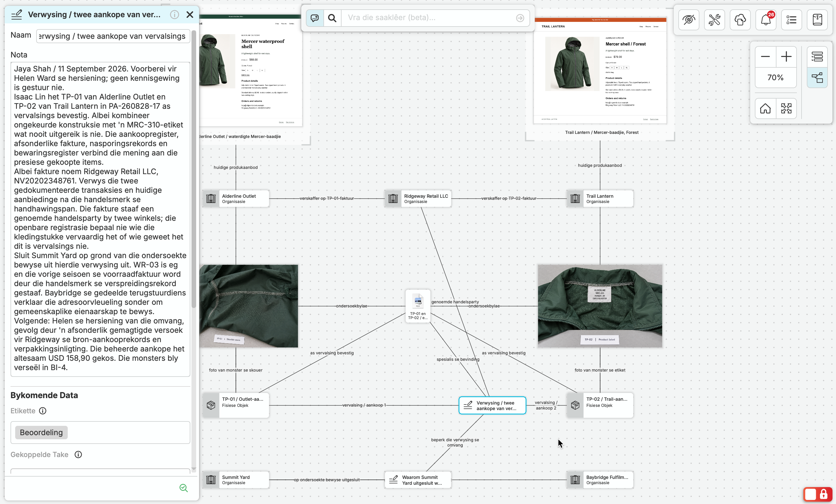Viewport: 836px width, 504px height.
Task: Click 'genoemde handelsparty' edge label
Action: pyautogui.click(x=455, y=302)
